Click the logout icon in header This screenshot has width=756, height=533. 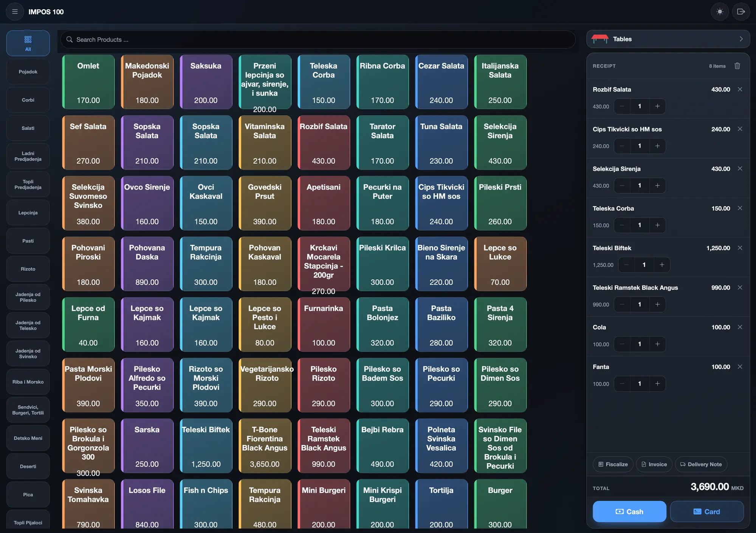coord(741,12)
